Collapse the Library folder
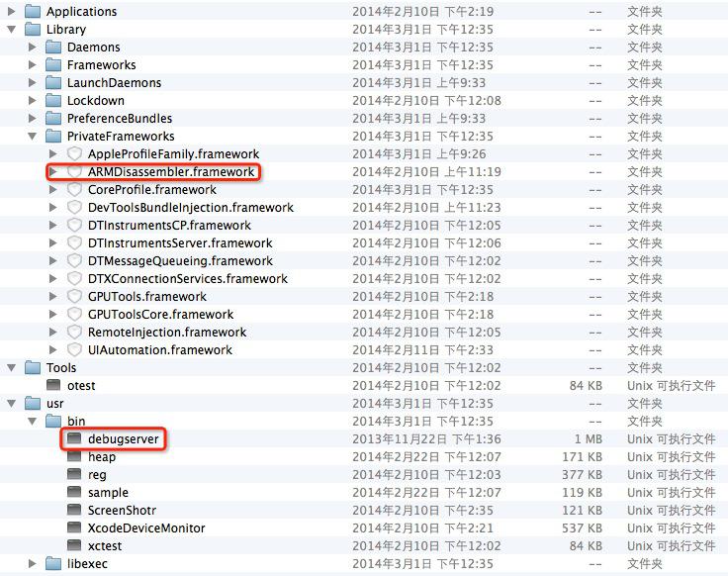The width and height of the screenshot is (728, 576). point(12,30)
